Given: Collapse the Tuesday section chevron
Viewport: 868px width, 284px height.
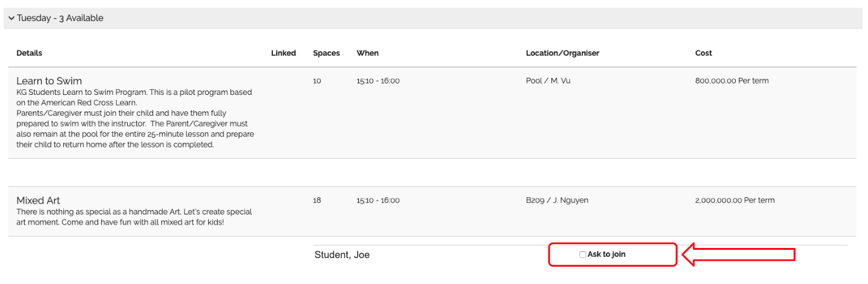Looking at the screenshot, I should [11, 18].
